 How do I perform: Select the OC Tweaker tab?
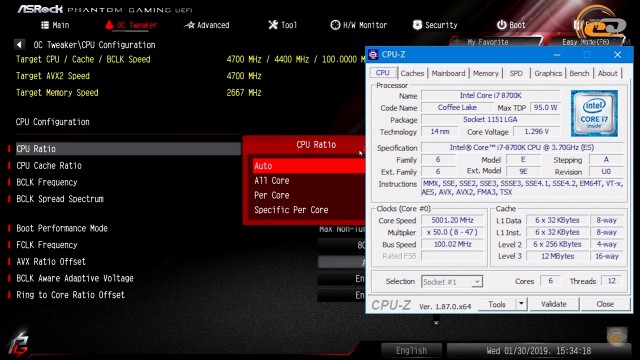131,25
